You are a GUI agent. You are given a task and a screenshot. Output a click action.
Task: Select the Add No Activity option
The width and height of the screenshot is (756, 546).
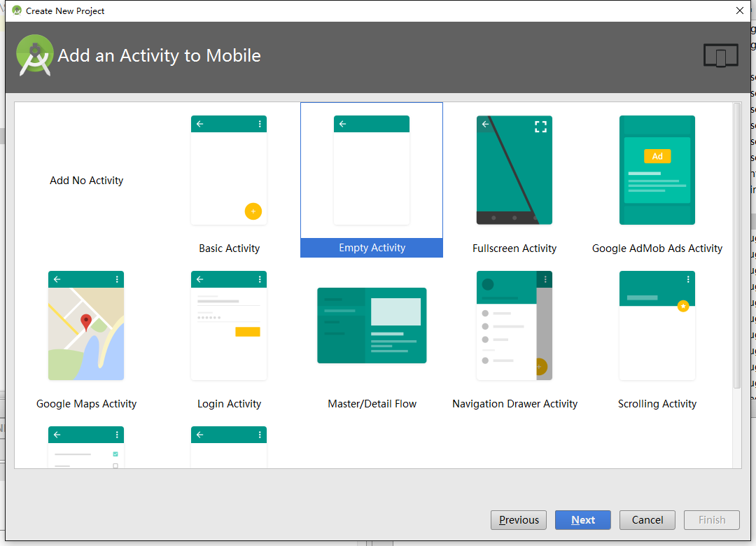(x=86, y=181)
